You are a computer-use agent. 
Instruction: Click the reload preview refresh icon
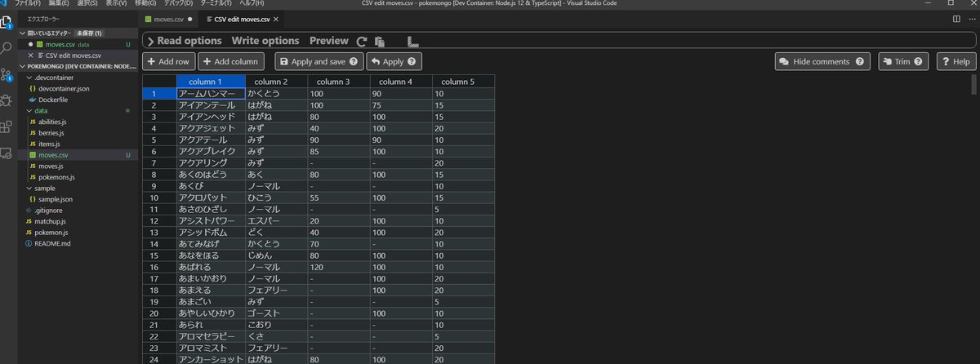click(362, 41)
